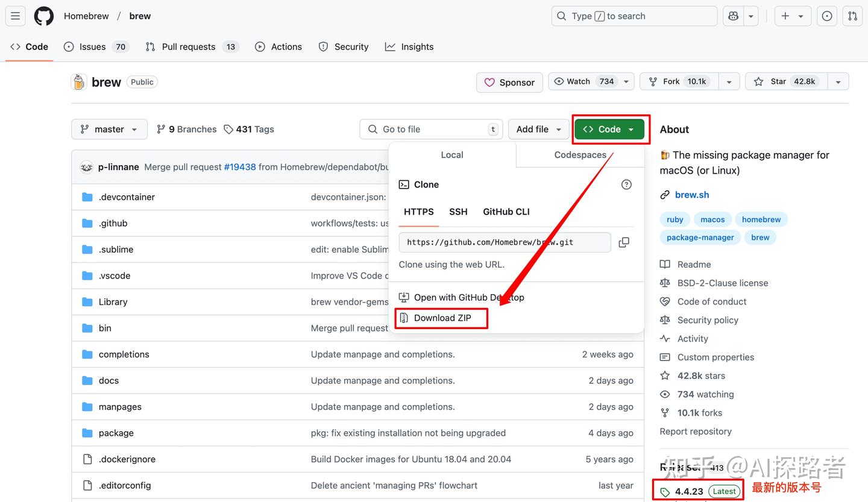The height and width of the screenshot is (502, 868).
Task: Click the 4.4.23 release tag icon
Action: [665, 492]
